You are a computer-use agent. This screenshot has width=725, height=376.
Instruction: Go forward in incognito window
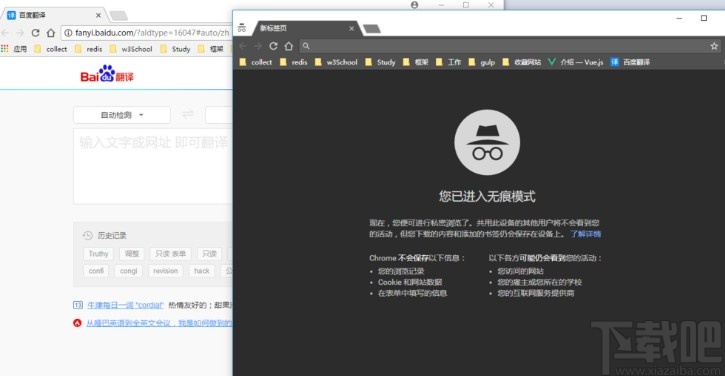(x=258, y=46)
